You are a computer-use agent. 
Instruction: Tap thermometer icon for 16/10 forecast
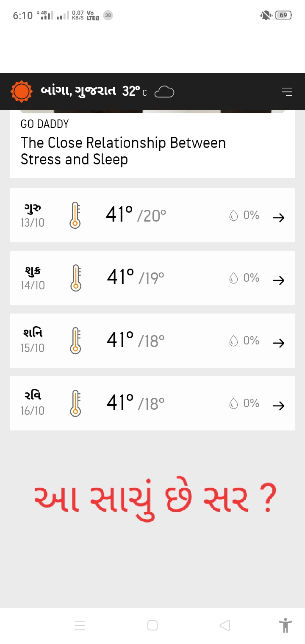76,403
